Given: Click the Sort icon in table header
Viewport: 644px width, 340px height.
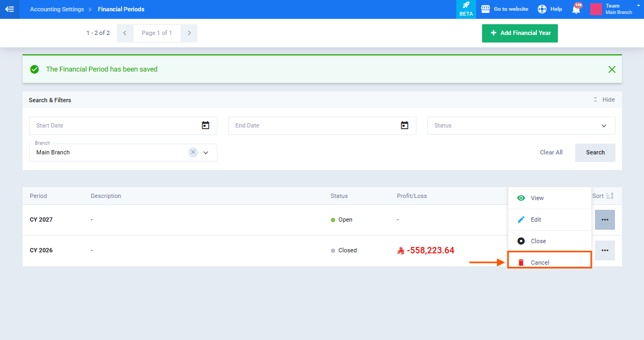Looking at the screenshot, I should pyautogui.click(x=610, y=196).
